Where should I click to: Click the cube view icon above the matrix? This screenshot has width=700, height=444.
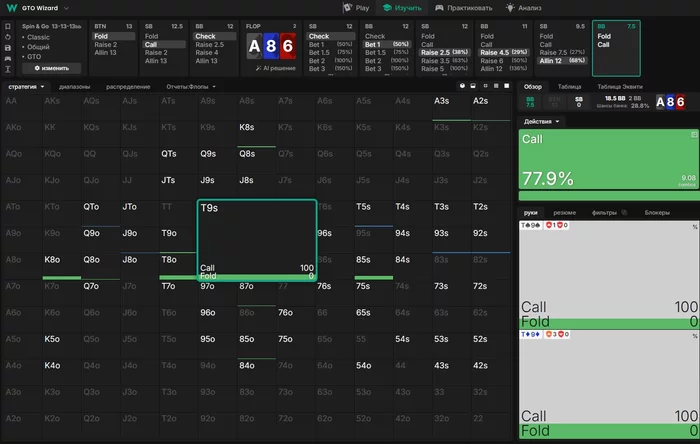462,86
